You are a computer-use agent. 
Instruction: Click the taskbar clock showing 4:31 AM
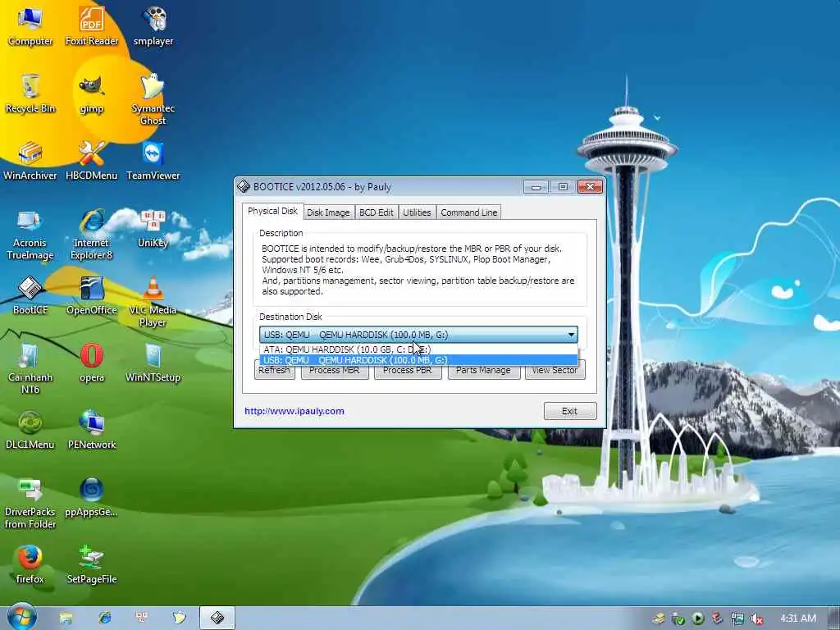click(x=798, y=619)
